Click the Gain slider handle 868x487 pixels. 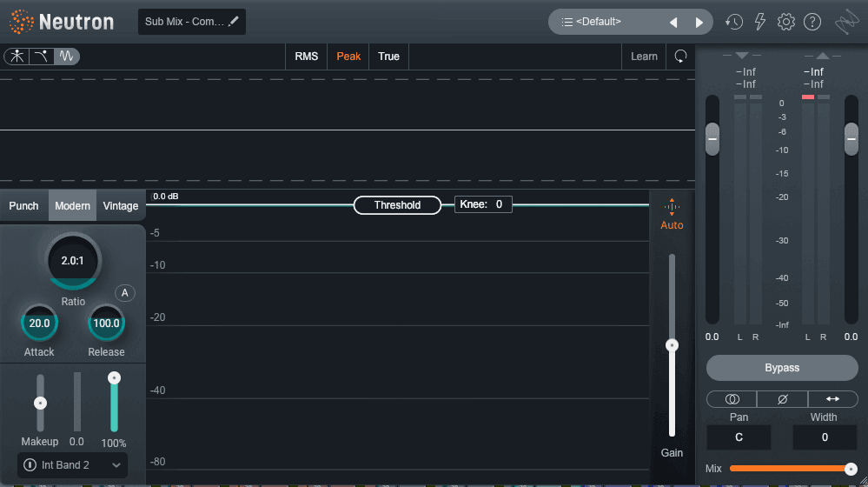tap(672, 345)
